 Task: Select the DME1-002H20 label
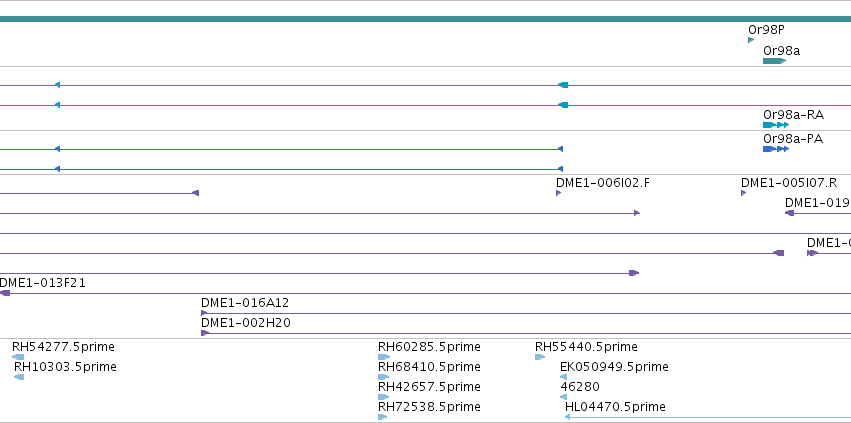coord(245,323)
